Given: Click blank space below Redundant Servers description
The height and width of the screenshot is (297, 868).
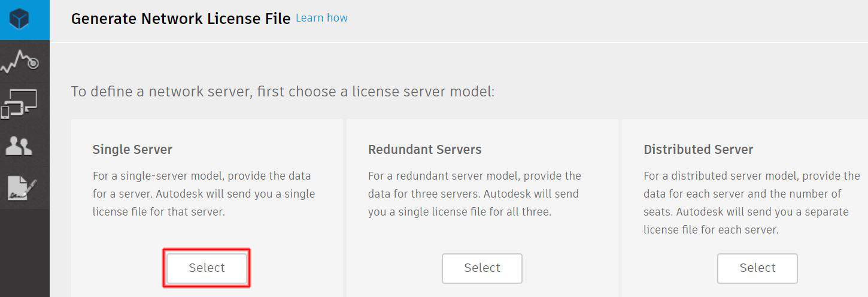Looking at the screenshot, I should [x=482, y=237].
